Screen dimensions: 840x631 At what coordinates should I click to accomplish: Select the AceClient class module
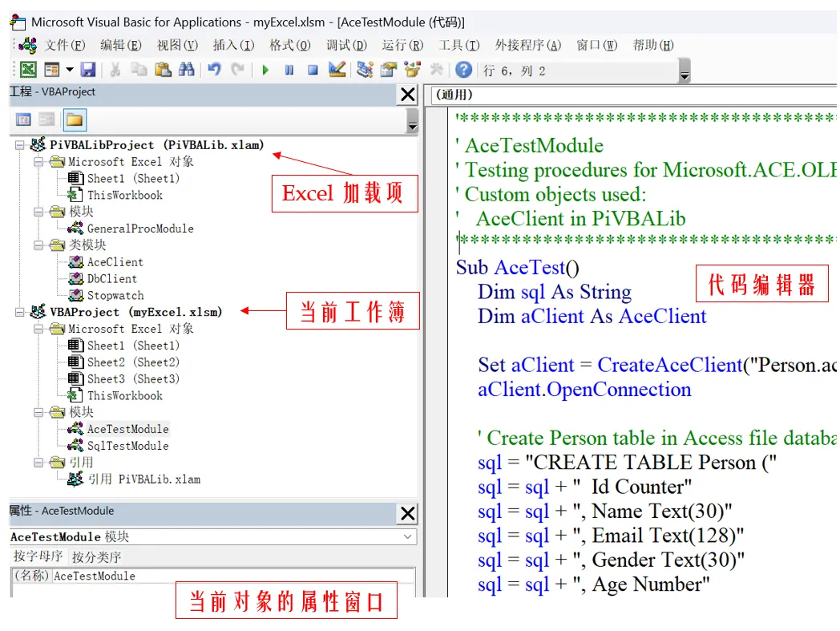point(115,262)
